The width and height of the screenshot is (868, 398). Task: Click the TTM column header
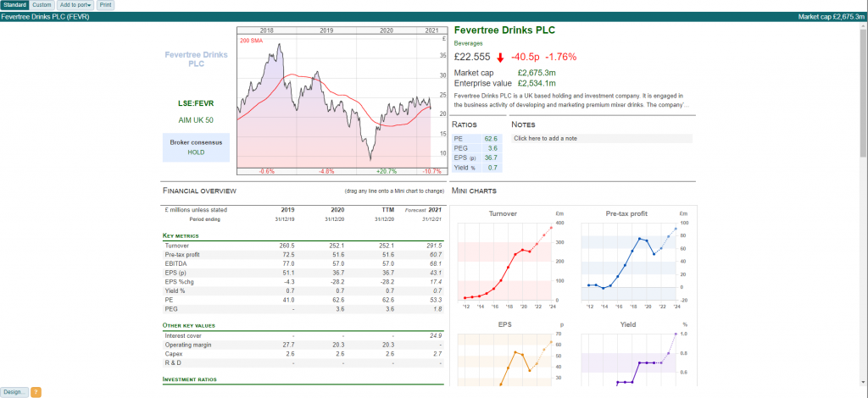387,210
